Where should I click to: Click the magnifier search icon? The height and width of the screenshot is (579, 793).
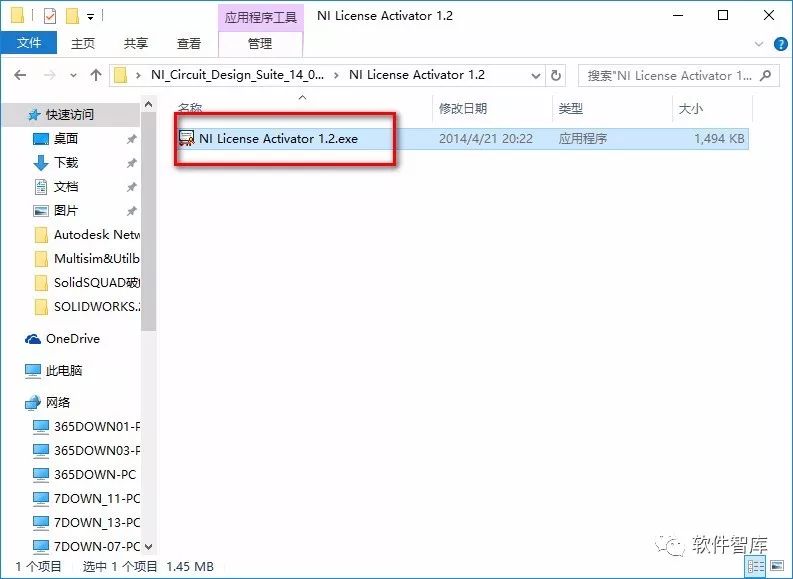766,76
